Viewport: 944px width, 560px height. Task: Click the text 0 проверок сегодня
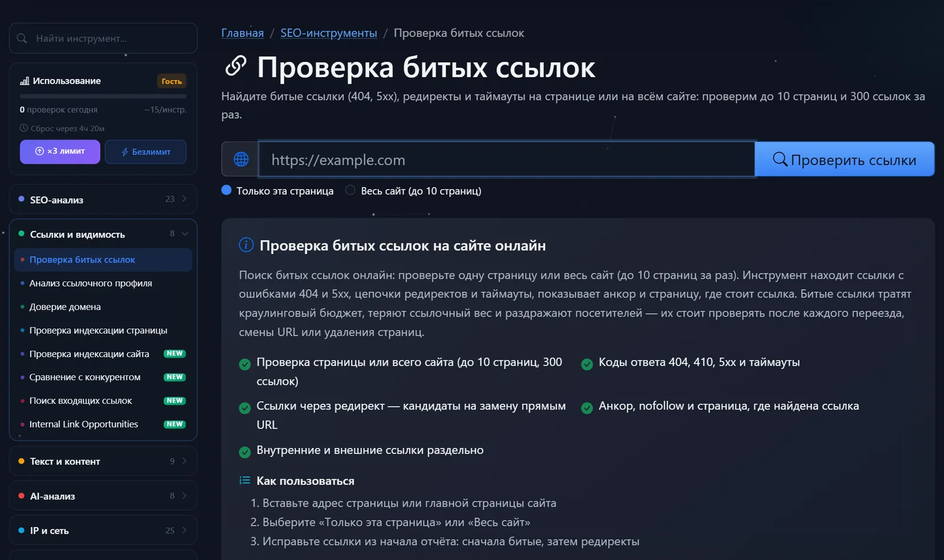pos(58,110)
